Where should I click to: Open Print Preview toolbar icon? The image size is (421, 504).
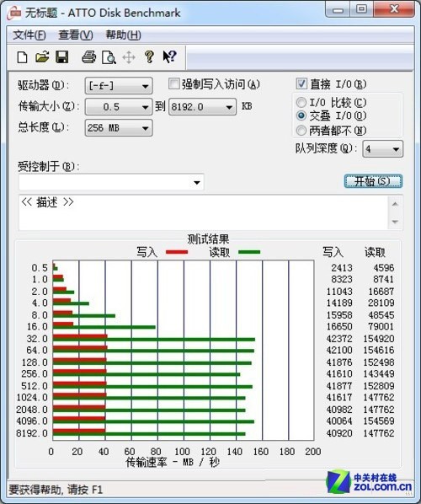pyautogui.click(x=109, y=57)
